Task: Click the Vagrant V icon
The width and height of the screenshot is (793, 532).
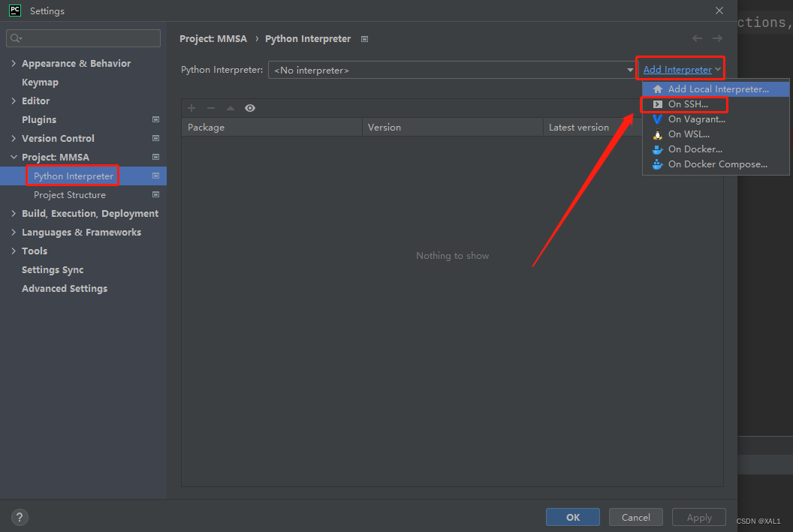Action: pyautogui.click(x=658, y=119)
